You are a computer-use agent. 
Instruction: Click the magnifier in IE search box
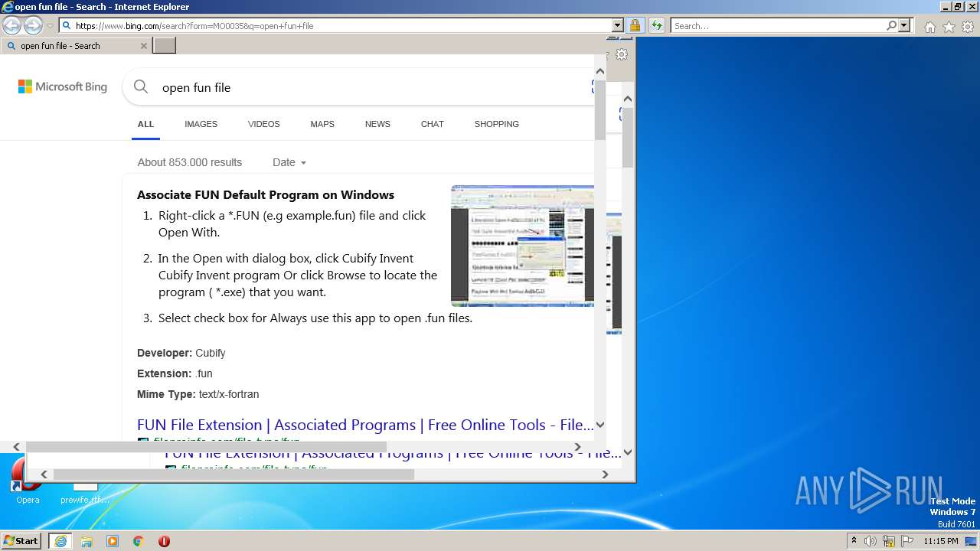click(x=891, y=26)
